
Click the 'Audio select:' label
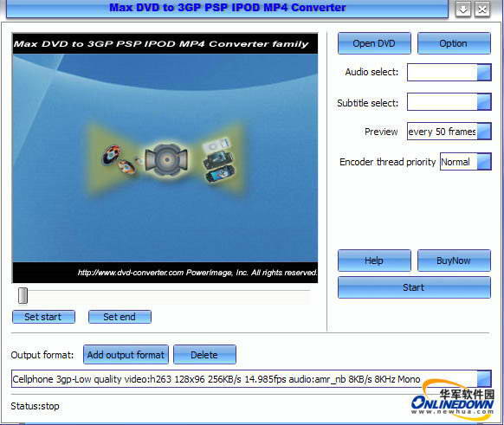tap(372, 72)
